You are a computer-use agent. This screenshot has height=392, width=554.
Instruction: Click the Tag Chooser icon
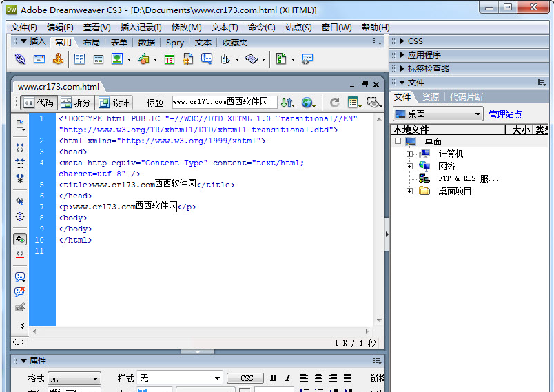[x=307, y=59]
